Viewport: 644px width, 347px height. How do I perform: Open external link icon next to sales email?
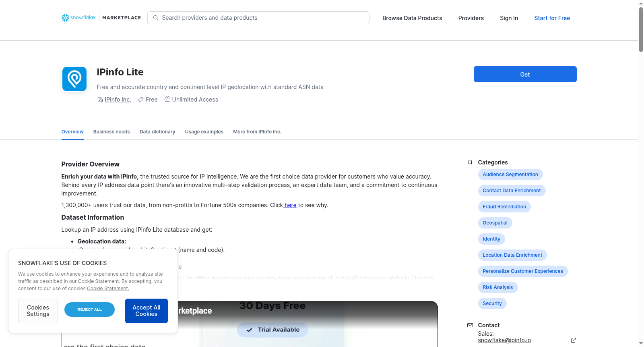[x=574, y=340]
